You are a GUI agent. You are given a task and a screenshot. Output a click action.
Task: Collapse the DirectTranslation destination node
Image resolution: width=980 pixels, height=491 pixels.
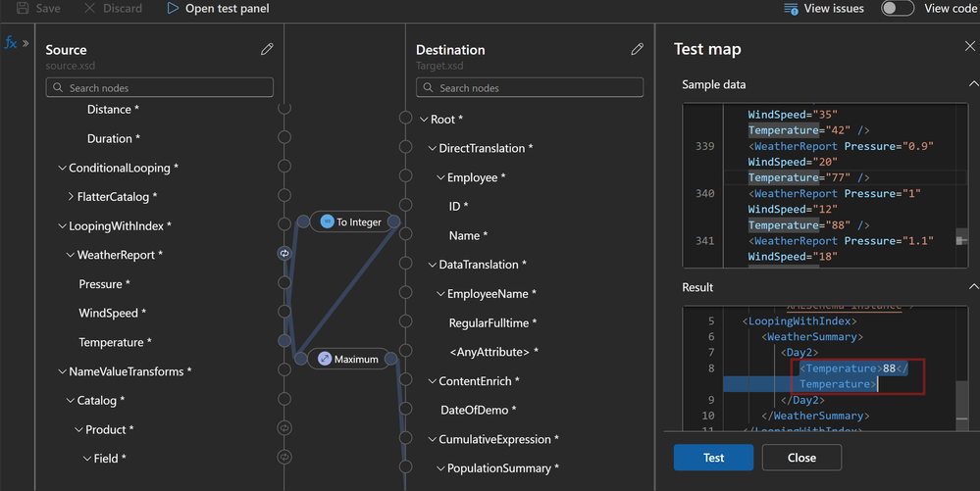point(432,148)
